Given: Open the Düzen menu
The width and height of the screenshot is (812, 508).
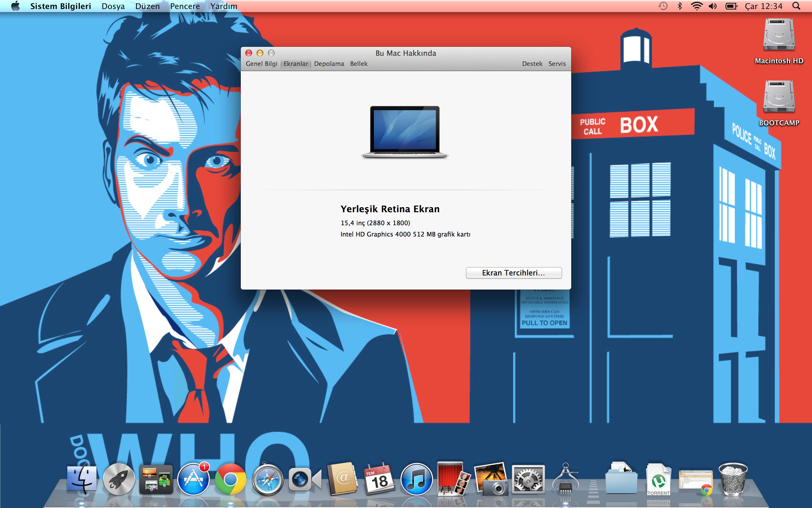Looking at the screenshot, I should click(147, 6).
